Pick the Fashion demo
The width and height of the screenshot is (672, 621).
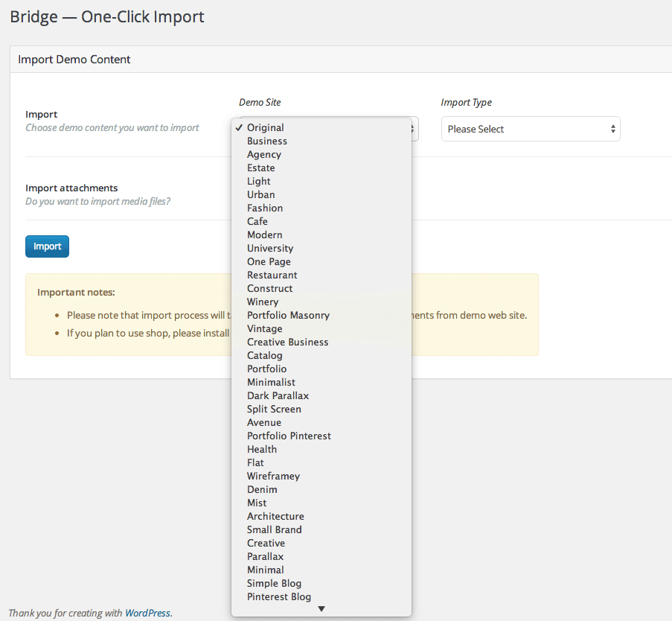[321, 208]
